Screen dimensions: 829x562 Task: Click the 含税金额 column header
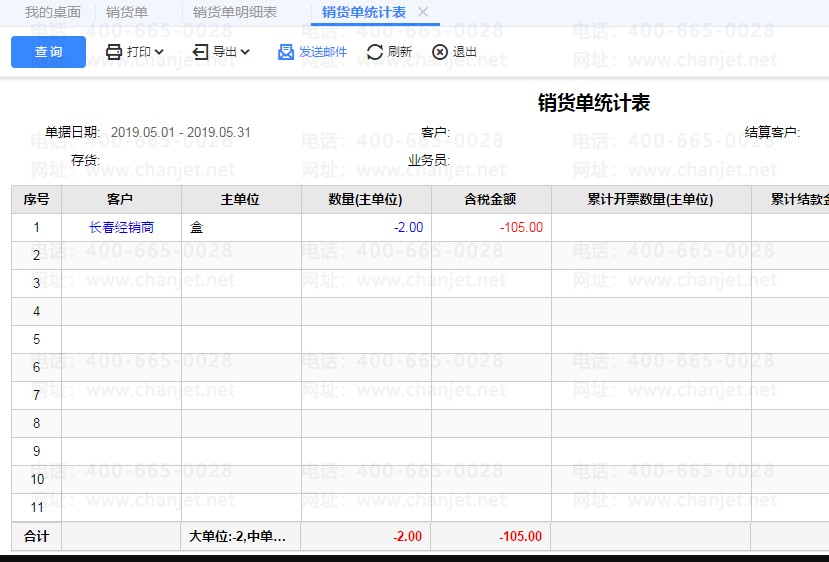coord(491,199)
